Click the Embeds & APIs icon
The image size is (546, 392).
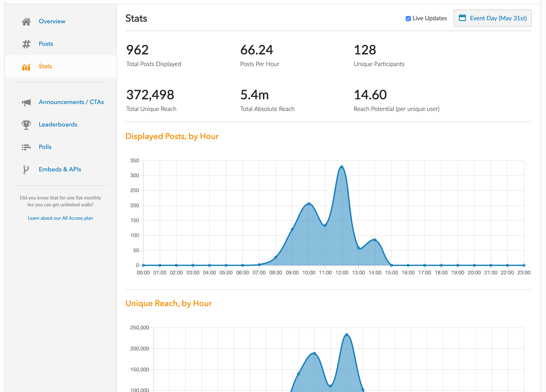[x=26, y=169]
